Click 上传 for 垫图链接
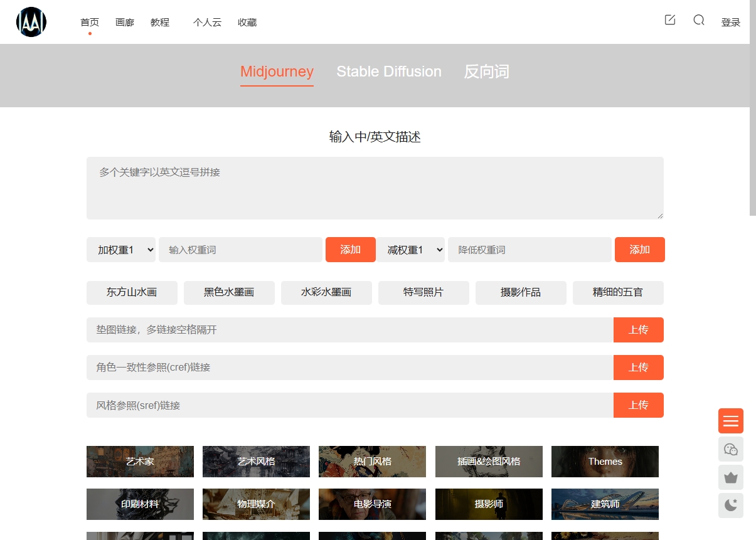This screenshot has width=756, height=540. tap(639, 330)
